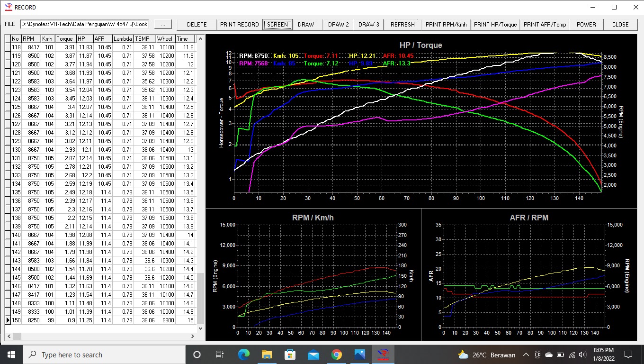
Task: Open Task View icon
Action: point(220,355)
